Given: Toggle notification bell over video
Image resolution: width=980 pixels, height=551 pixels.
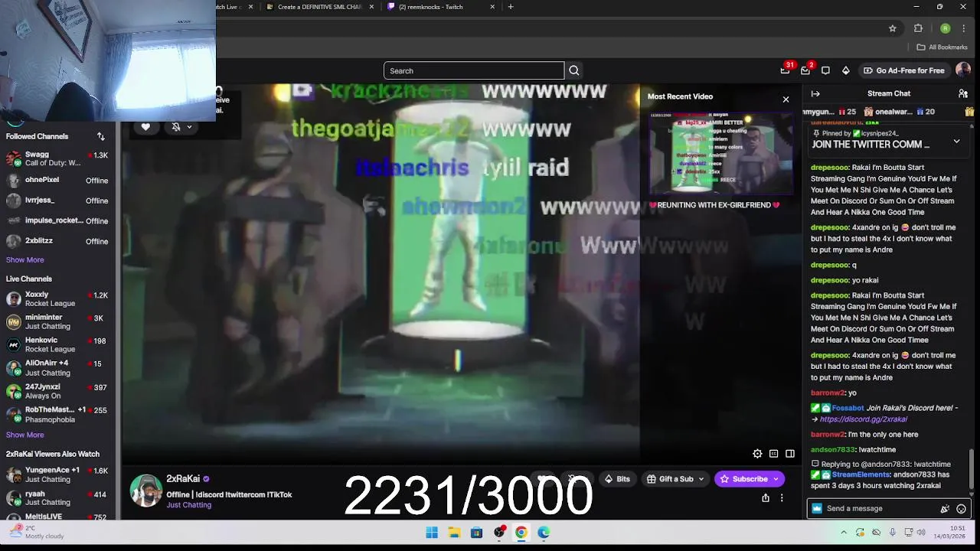Looking at the screenshot, I should (176, 127).
